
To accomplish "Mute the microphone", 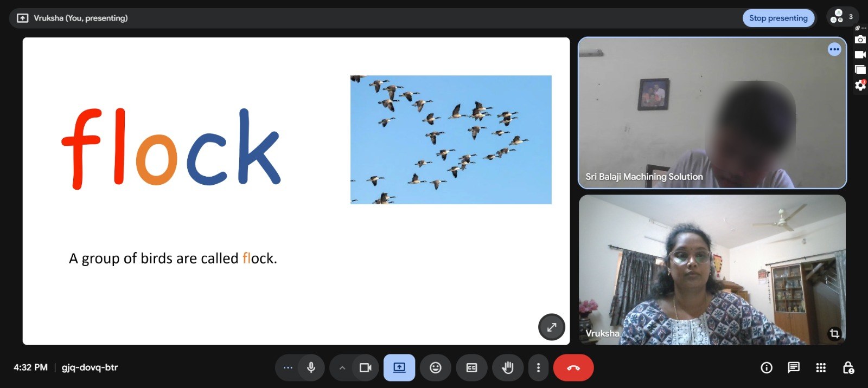I will click(311, 368).
